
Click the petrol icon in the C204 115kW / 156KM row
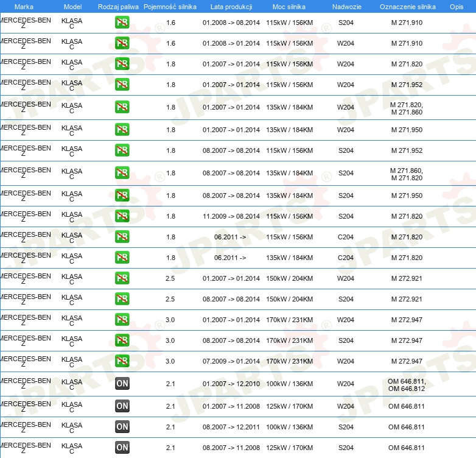click(122, 236)
